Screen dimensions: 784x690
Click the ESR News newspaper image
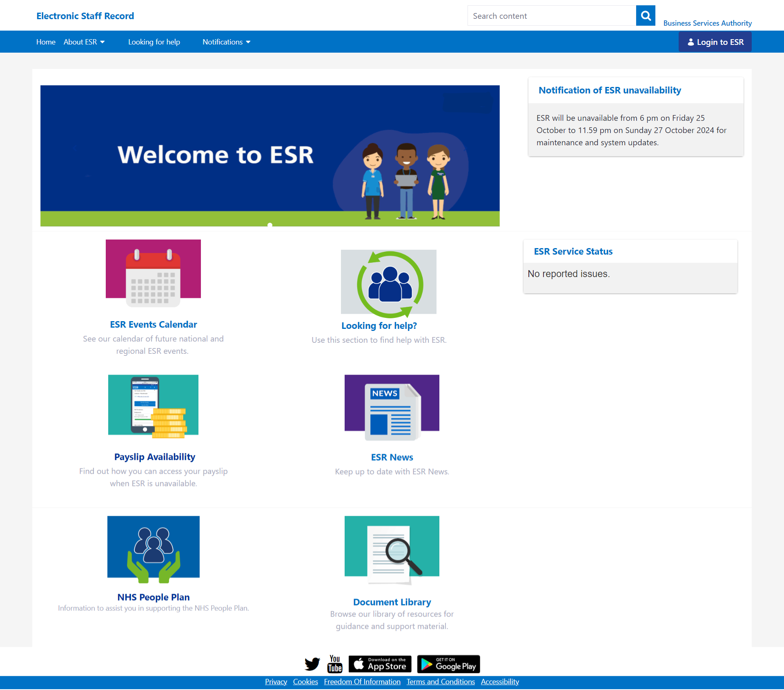point(392,407)
